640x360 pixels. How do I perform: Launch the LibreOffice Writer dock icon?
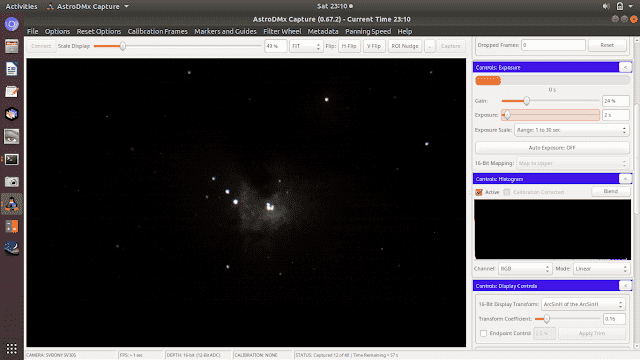pos(11,69)
